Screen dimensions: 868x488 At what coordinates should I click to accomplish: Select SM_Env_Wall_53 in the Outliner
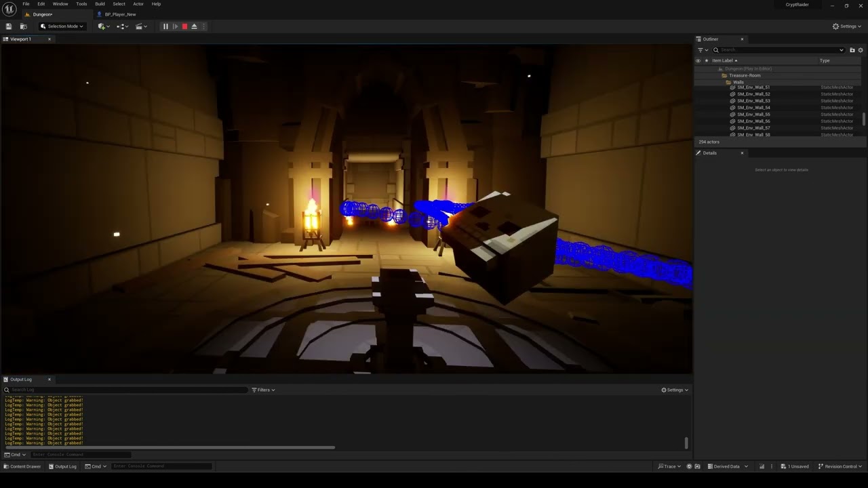point(753,101)
